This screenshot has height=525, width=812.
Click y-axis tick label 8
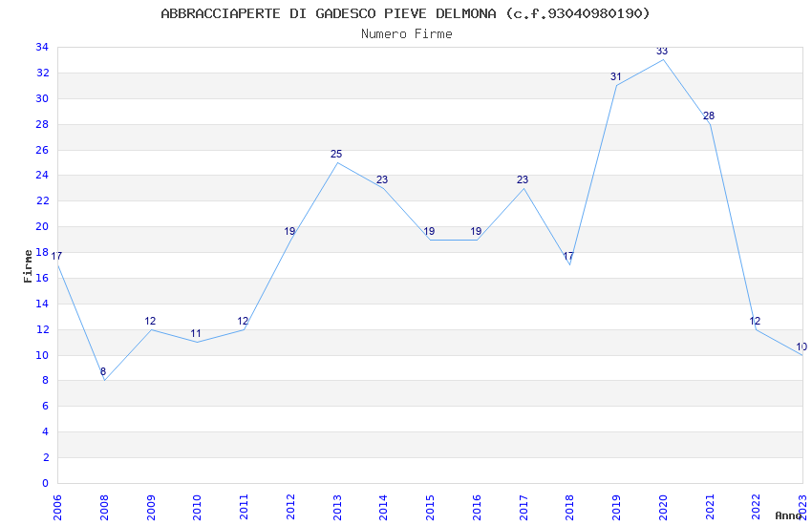[x=45, y=380]
